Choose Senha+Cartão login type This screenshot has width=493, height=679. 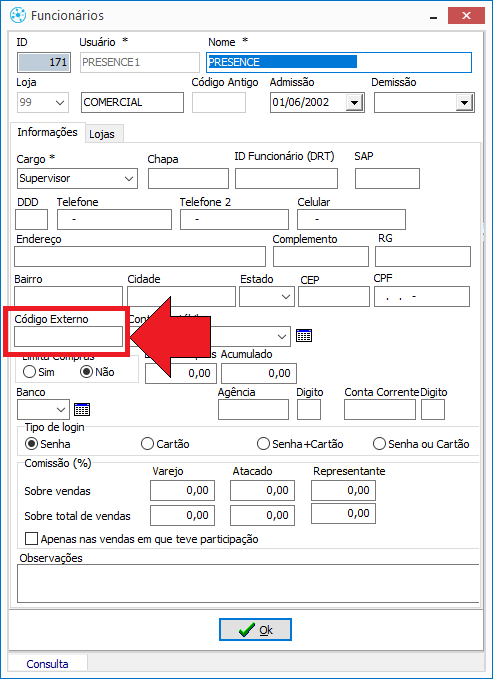[263, 444]
